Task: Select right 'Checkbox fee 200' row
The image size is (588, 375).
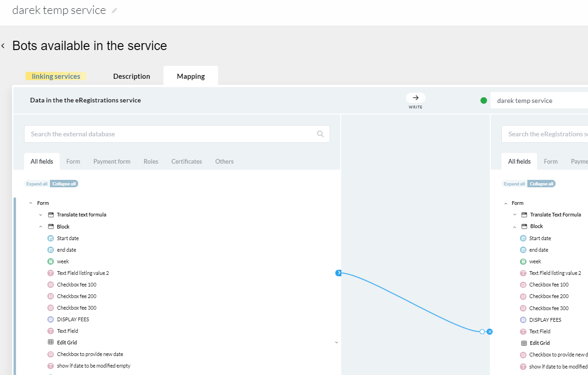Action: pyautogui.click(x=549, y=296)
